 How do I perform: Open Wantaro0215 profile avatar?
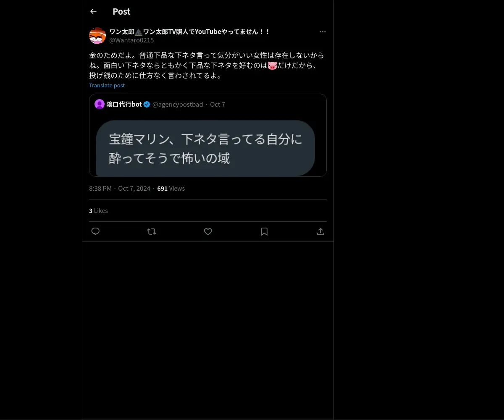(97, 36)
